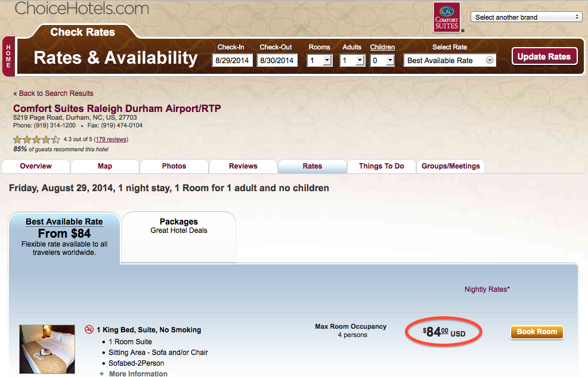Select the Rates tab
Screen dimensions: 588x377
coord(312,166)
